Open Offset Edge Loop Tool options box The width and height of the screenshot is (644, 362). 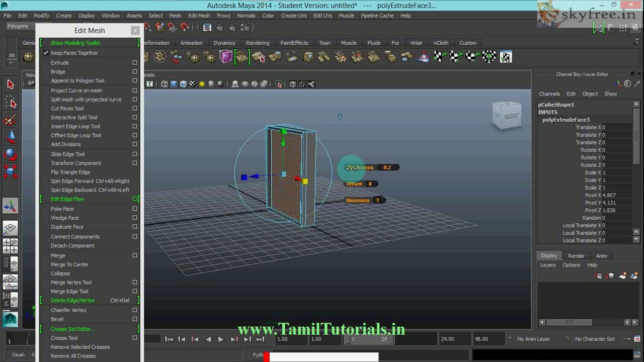coord(135,136)
